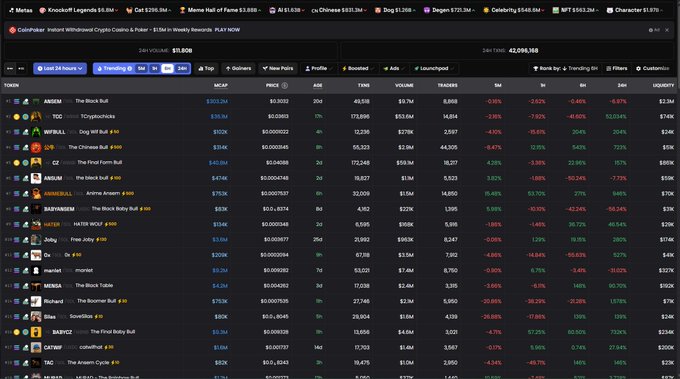Click the CZ token avatar icon

coord(36,163)
